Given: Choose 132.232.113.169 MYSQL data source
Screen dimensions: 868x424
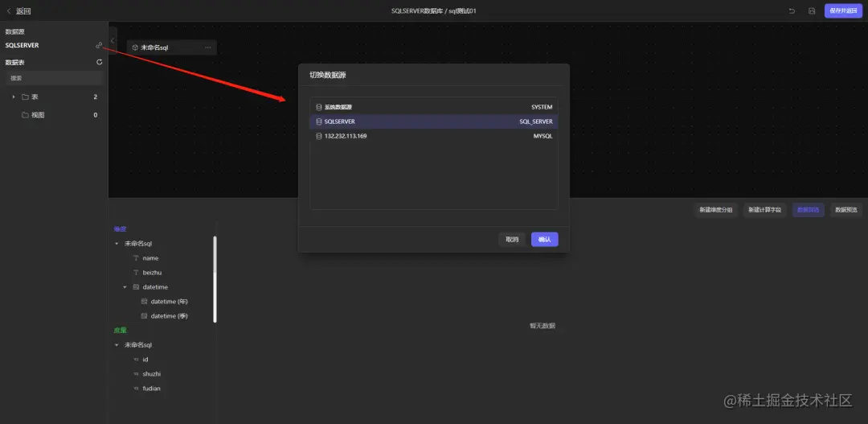Looking at the screenshot, I should (x=434, y=136).
